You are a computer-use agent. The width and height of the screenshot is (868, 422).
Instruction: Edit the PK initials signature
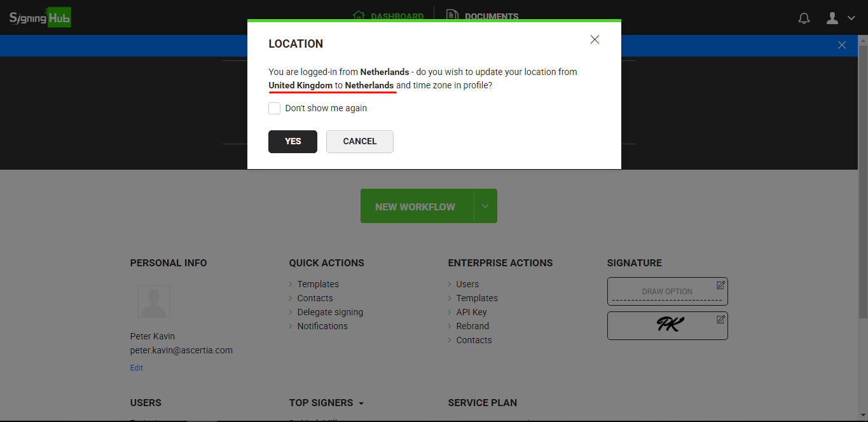720,319
